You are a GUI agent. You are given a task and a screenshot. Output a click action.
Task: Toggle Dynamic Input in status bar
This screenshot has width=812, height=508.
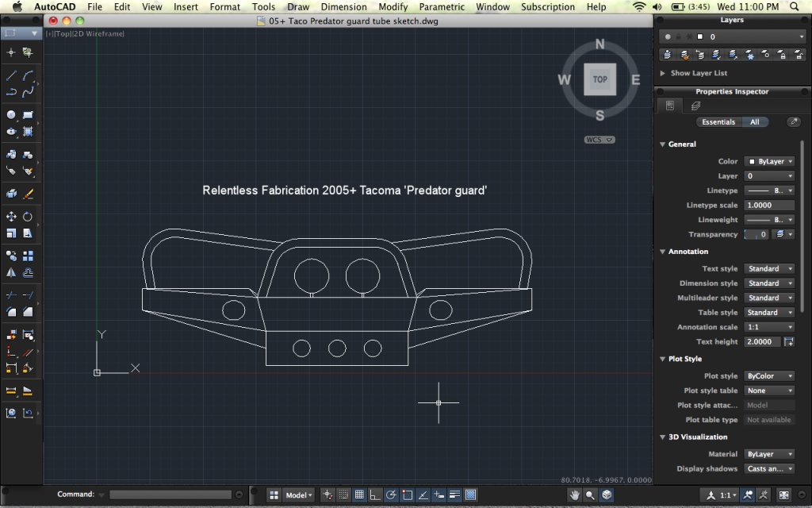(439, 495)
